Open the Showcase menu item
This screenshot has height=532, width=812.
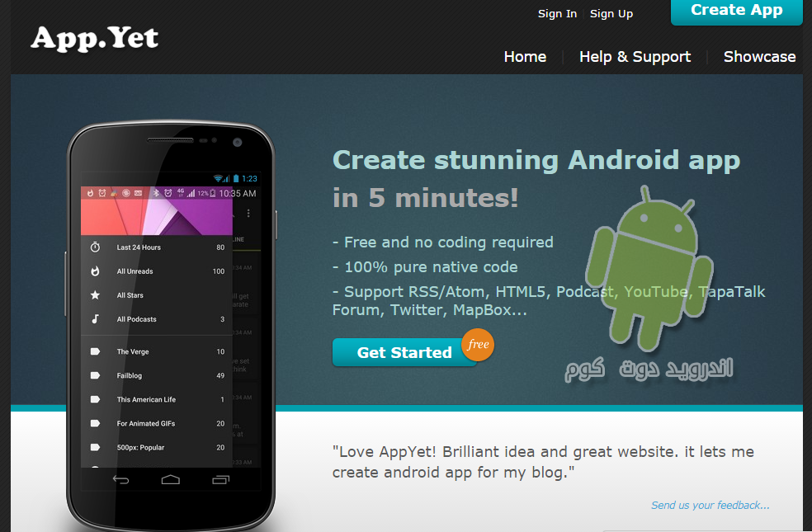[x=759, y=56]
